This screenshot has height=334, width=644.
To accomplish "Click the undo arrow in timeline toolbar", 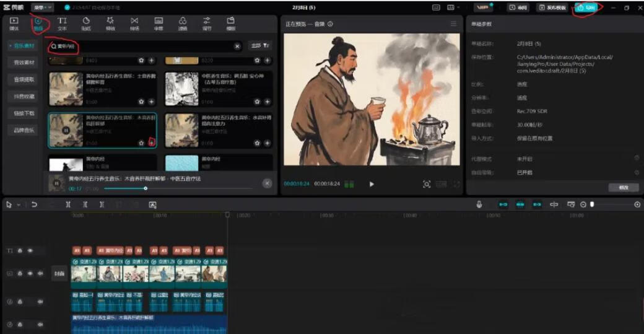I will 34,204.
